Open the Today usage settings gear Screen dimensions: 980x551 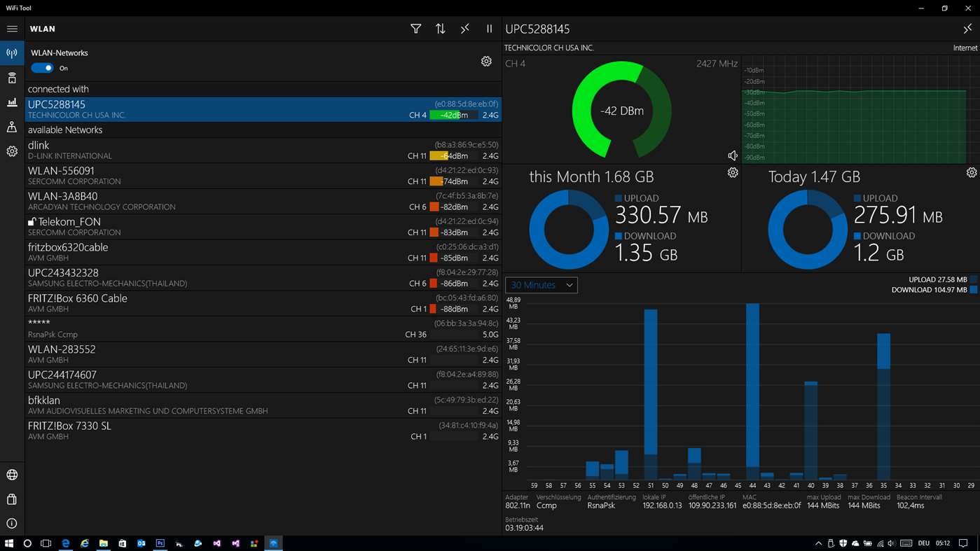click(972, 172)
